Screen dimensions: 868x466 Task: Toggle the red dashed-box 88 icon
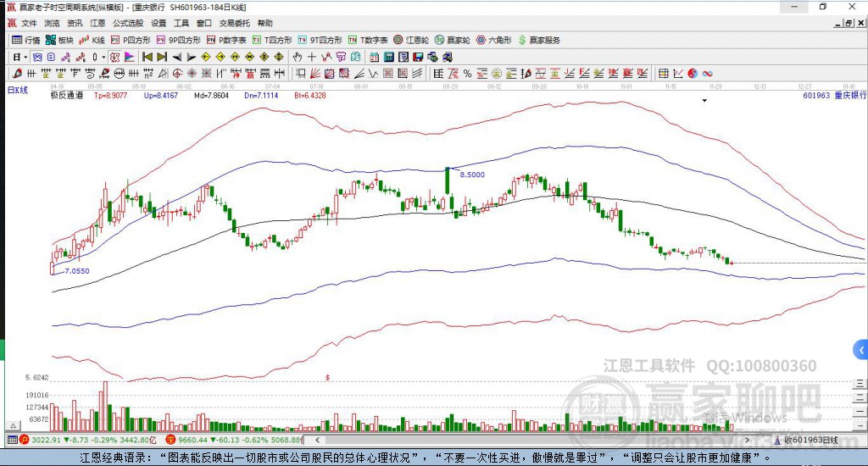pos(114,57)
